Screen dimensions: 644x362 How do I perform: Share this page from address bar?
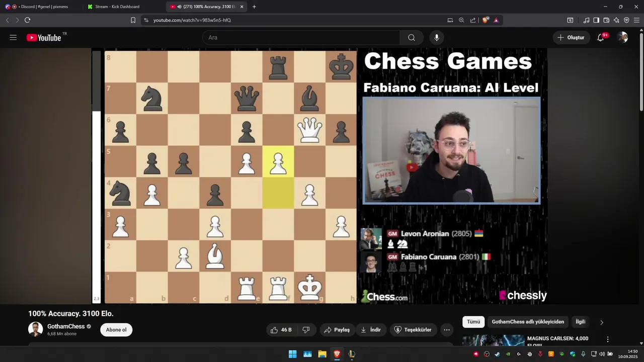[x=473, y=20]
